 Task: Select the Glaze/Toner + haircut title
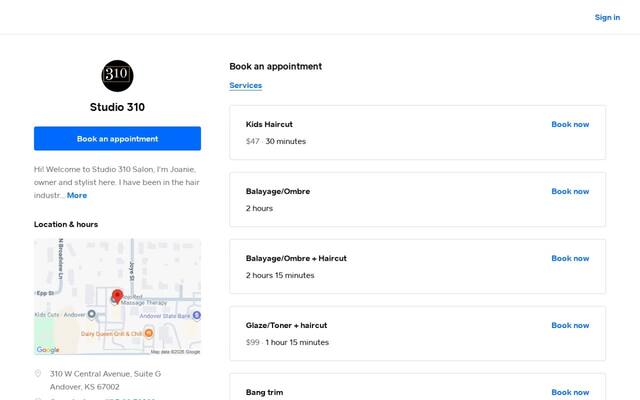coord(286,325)
